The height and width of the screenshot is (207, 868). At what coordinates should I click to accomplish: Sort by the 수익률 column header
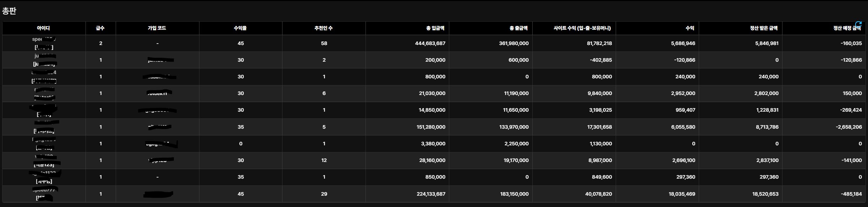pyautogui.click(x=240, y=28)
